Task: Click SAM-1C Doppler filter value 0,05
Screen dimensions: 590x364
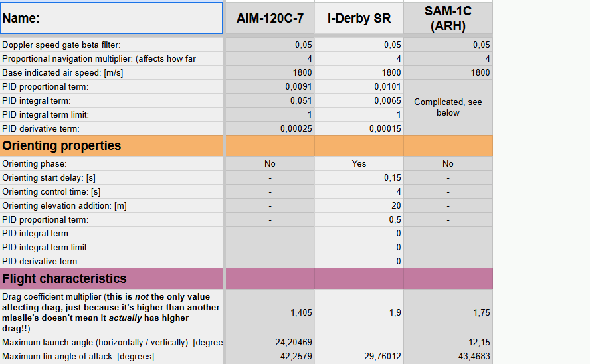Action: pos(448,45)
